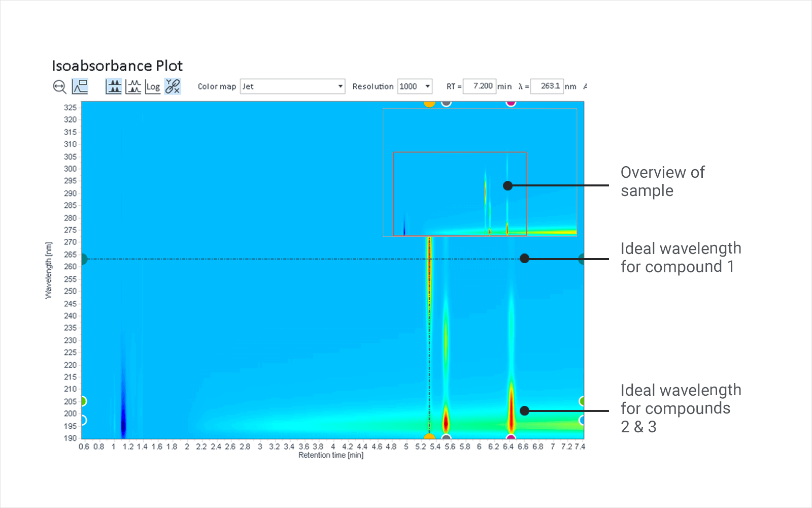The image size is (812, 508).
Task: Click the magenta marker at plot top
Action: tap(511, 103)
